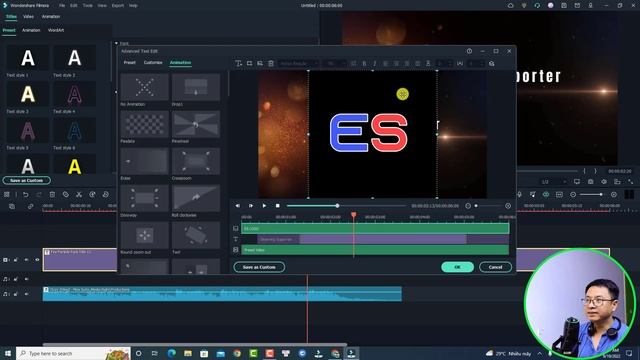640x360 pixels.
Task: Step to next frame in dialog
Action: pos(251,206)
